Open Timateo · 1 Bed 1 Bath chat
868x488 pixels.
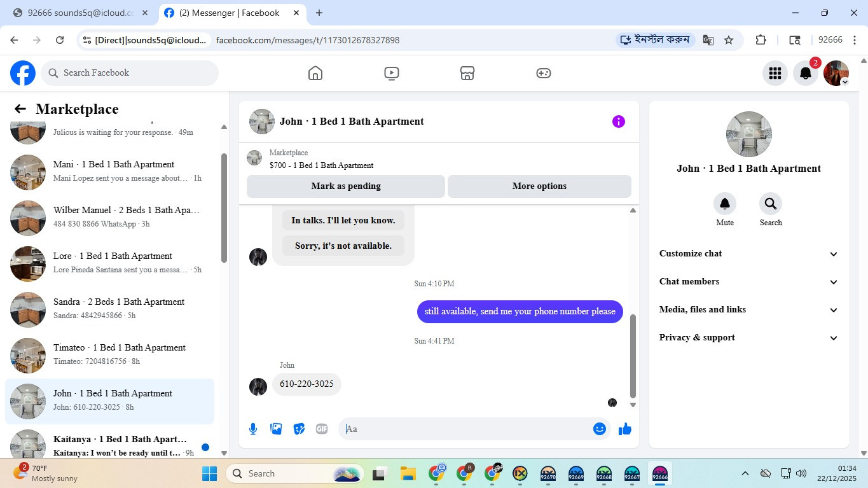[x=109, y=355]
